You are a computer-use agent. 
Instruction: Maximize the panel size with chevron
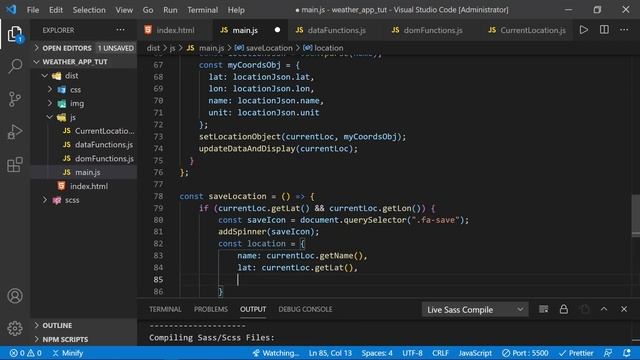[604, 309]
